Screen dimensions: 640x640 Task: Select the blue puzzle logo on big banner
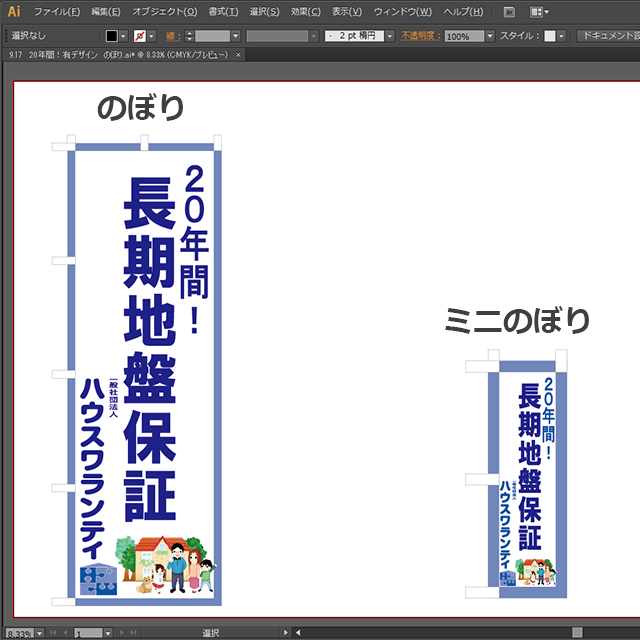[98, 579]
